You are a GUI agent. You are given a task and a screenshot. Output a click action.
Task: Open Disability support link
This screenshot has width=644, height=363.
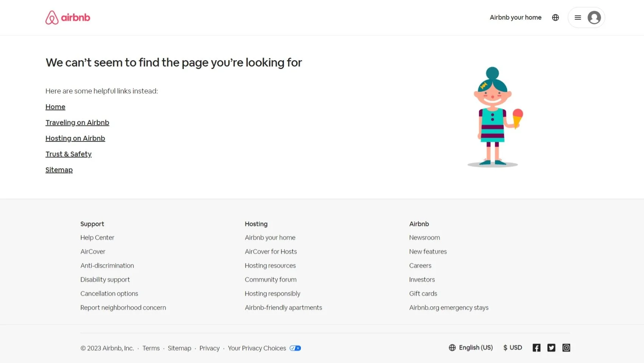(x=105, y=280)
